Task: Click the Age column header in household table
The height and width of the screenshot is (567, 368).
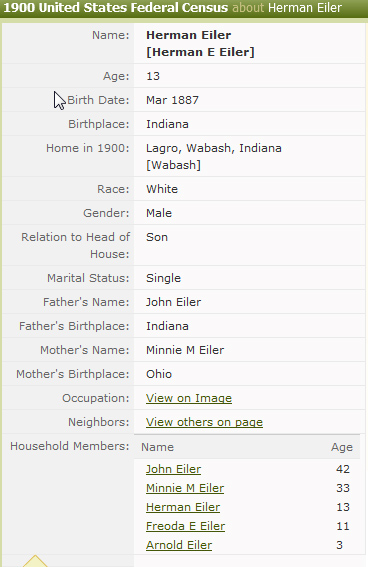Action: [342, 447]
